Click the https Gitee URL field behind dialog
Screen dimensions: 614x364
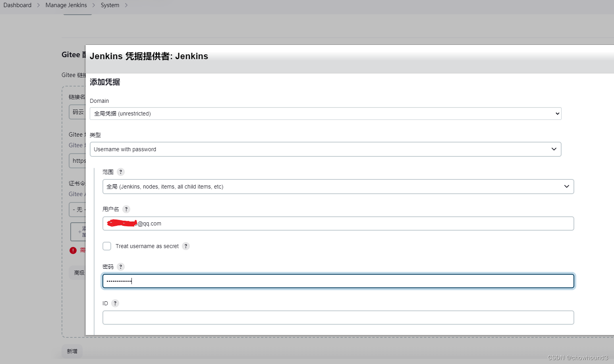[x=77, y=161]
